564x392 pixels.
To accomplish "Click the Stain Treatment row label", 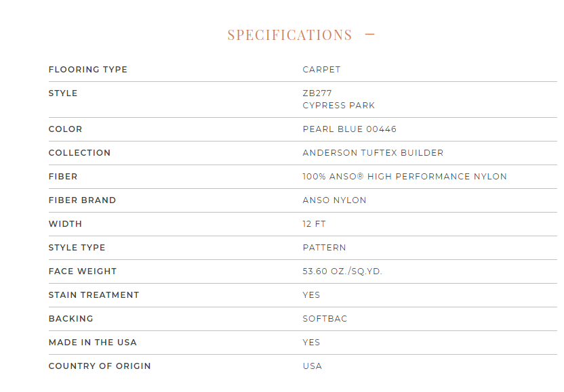I will pyautogui.click(x=94, y=295).
